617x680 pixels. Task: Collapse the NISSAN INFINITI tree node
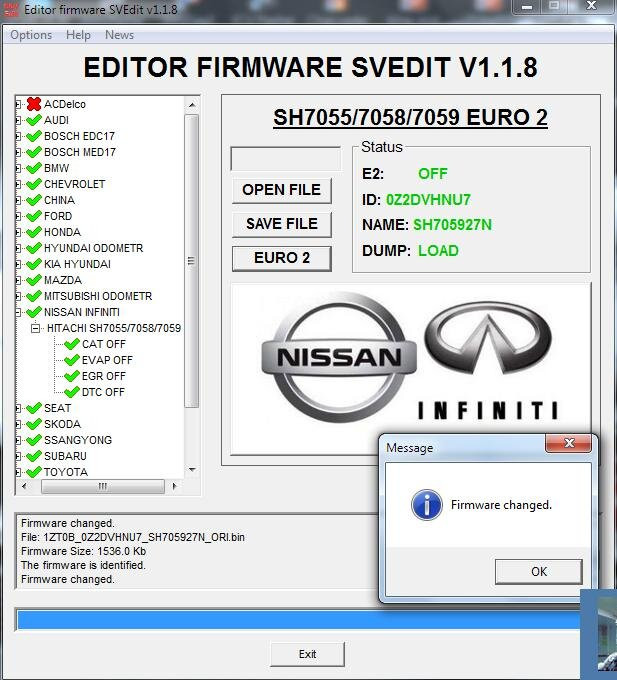18,313
